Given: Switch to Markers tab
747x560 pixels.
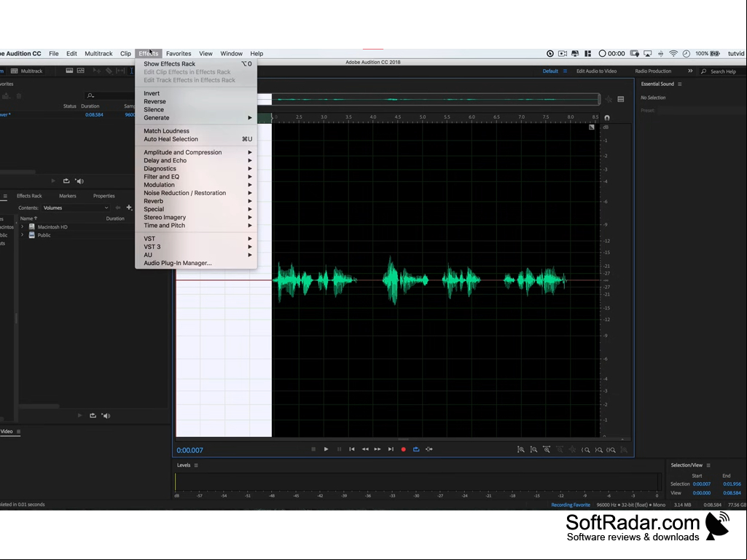Looking at the screenshot, I should [x=68, y=196].
